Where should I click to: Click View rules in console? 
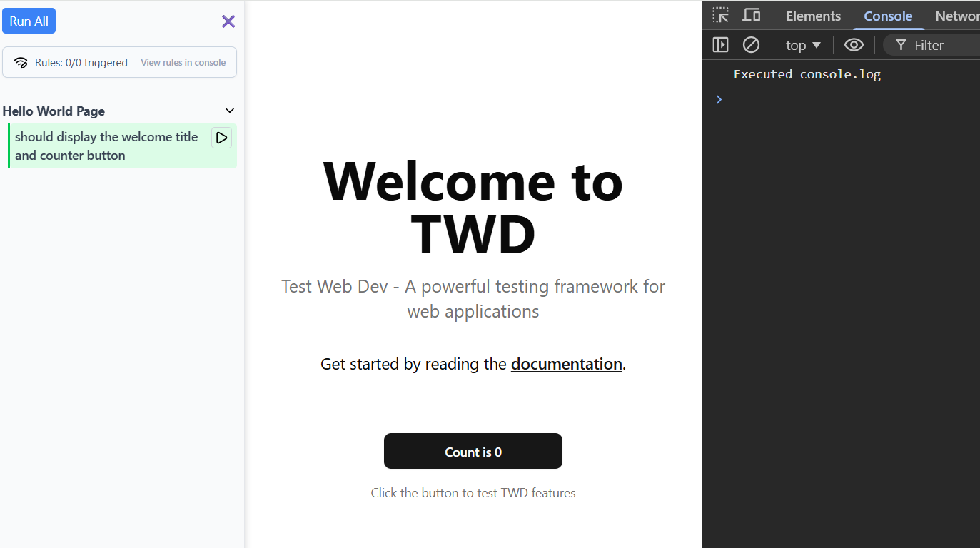(183, 62)
